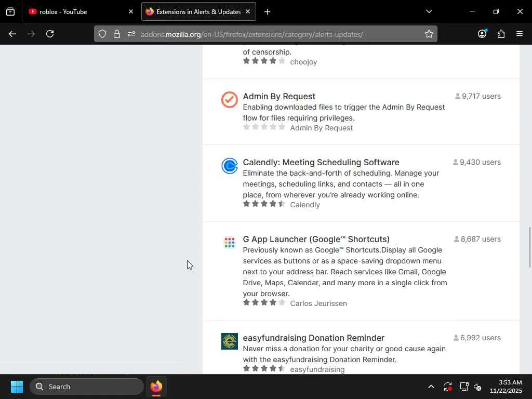Click the 9,430 users count
Viewport: 532px width, 399px height.
477,162
